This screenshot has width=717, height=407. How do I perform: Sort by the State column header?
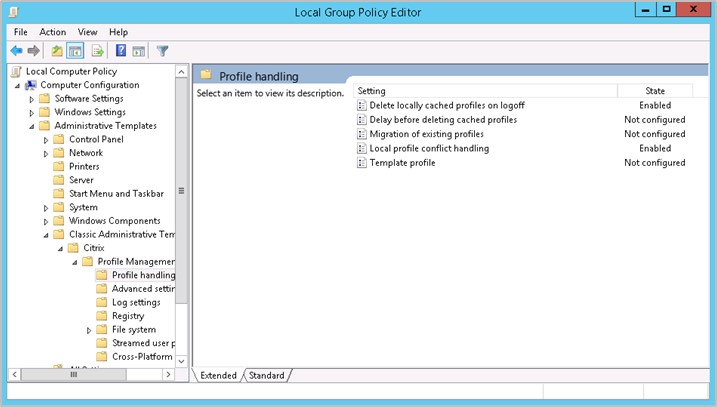[654, 91]
